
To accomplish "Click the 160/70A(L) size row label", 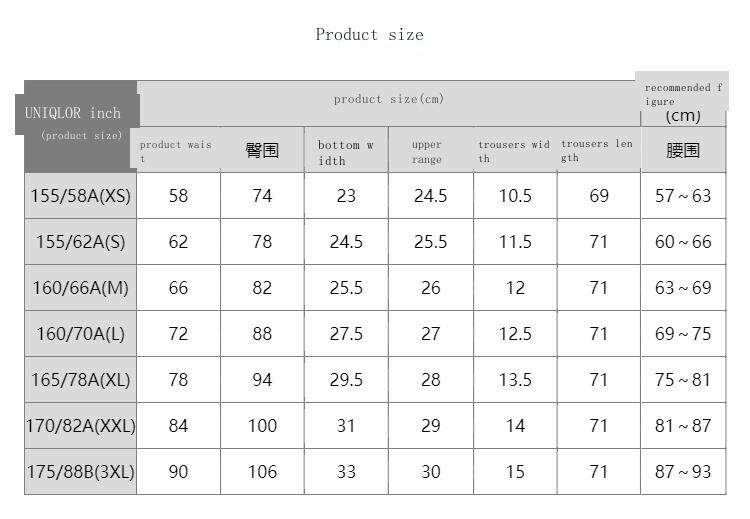I will 81,334.
